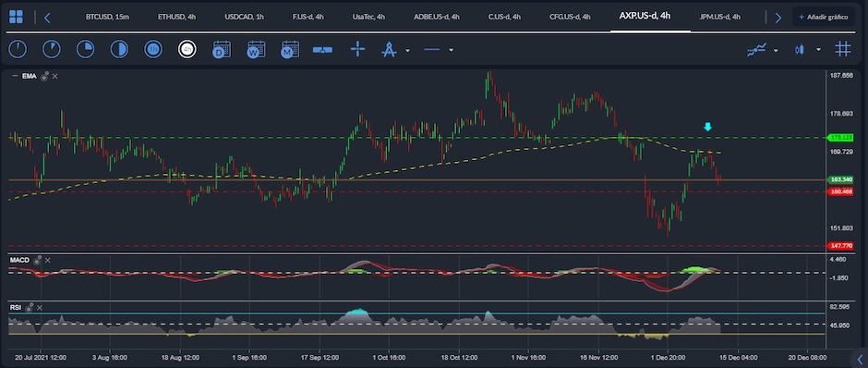Screen dimensions: 868x368
Task: Click the ruler measure tool
Action: 322,50
